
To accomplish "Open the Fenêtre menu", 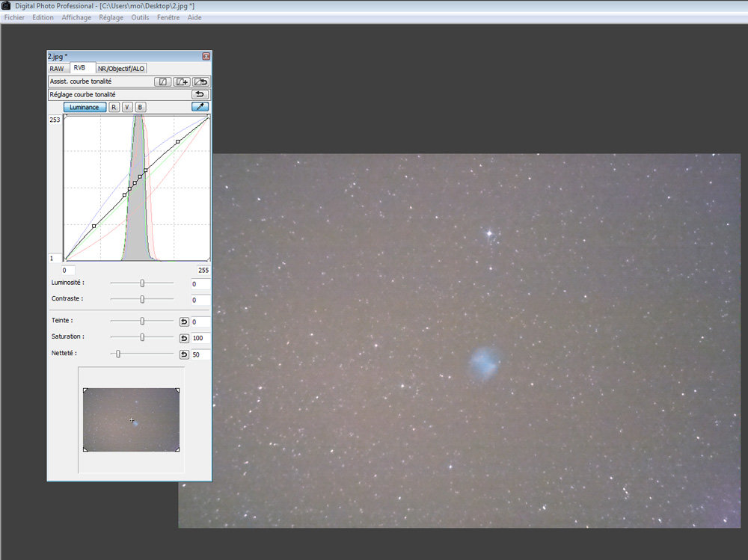I will pyautogui.click(x=168, y=18).
